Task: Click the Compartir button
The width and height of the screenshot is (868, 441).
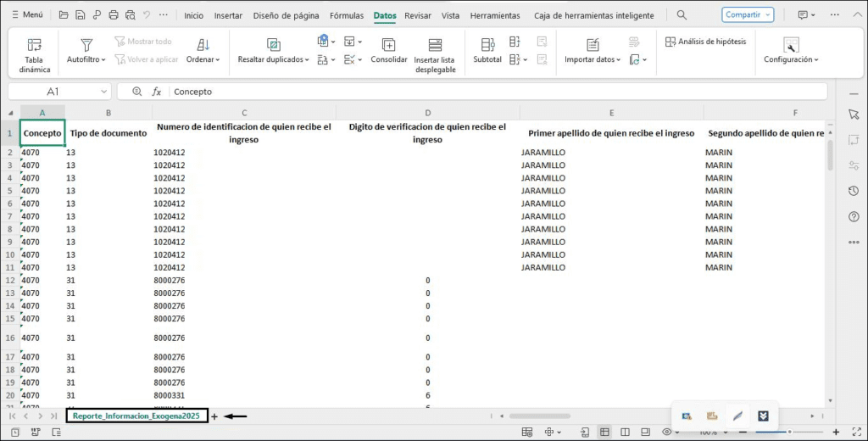Action: 748,15
